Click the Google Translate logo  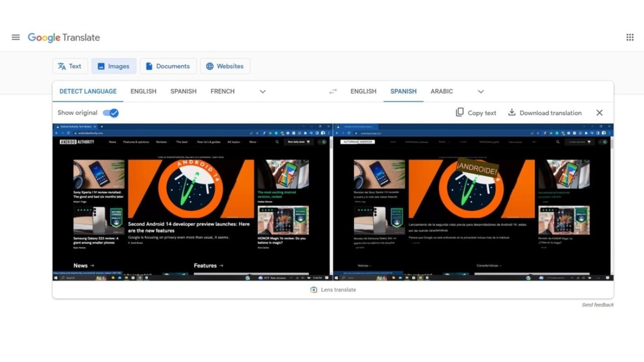(x=64, y=38)
